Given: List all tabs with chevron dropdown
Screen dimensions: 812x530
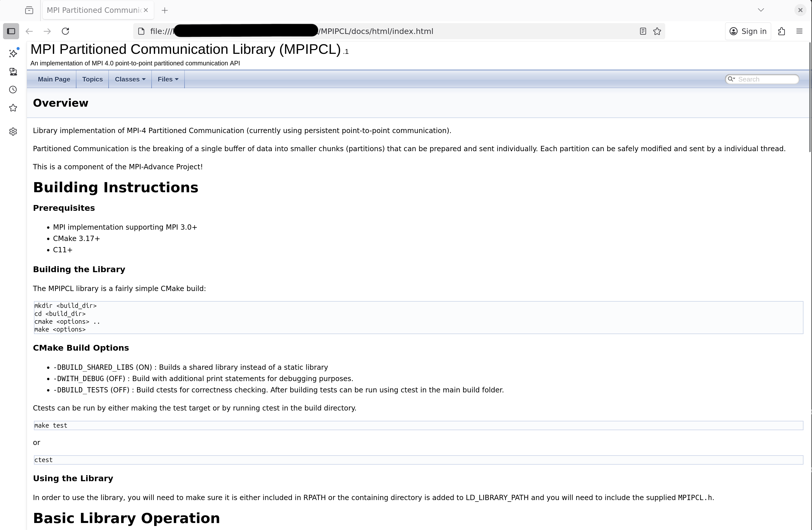Looking at the screenshot, I should [x=761, y=10].
